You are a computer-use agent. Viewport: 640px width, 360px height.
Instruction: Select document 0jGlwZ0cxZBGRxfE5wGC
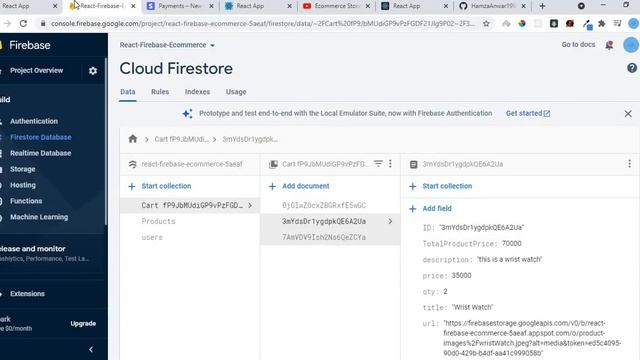(324, 205)
